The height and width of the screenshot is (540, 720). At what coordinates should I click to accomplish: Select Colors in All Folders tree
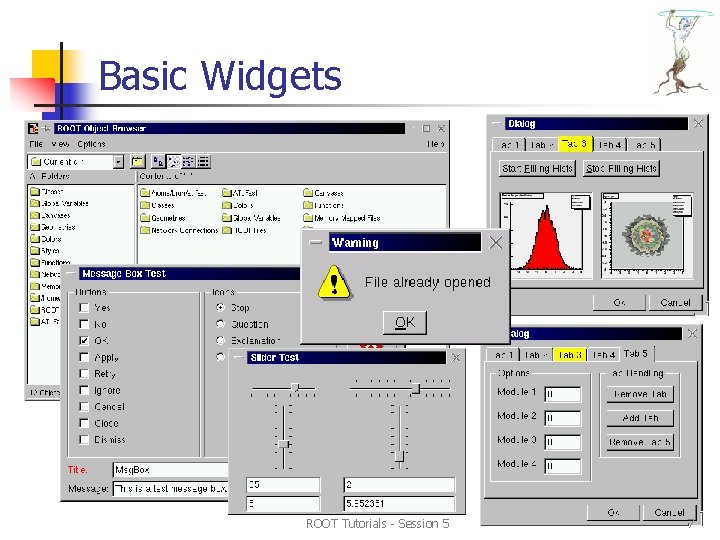pos(46,239)
